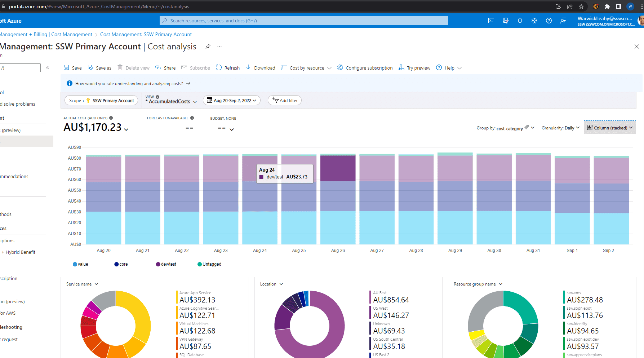This screenshot has width=644, height=358.
Task: Toggle the dev/test legend series
Action: 166,264
